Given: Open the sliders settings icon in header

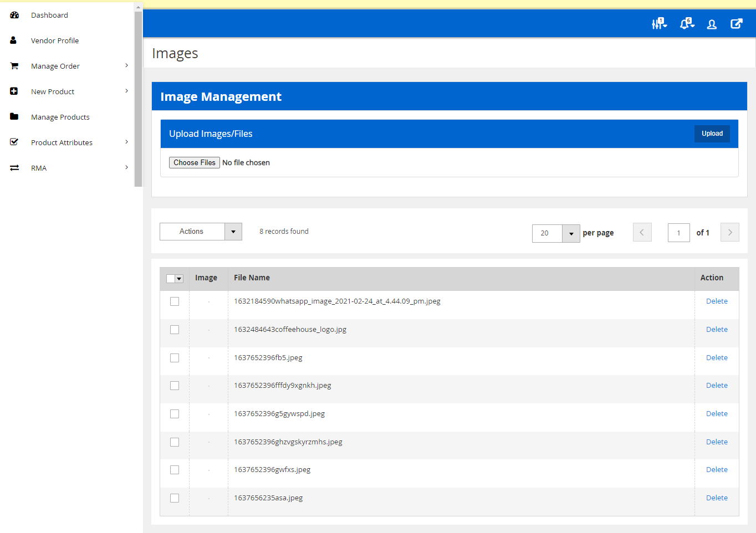Looking at the screenshot, I should pos(659,24).
